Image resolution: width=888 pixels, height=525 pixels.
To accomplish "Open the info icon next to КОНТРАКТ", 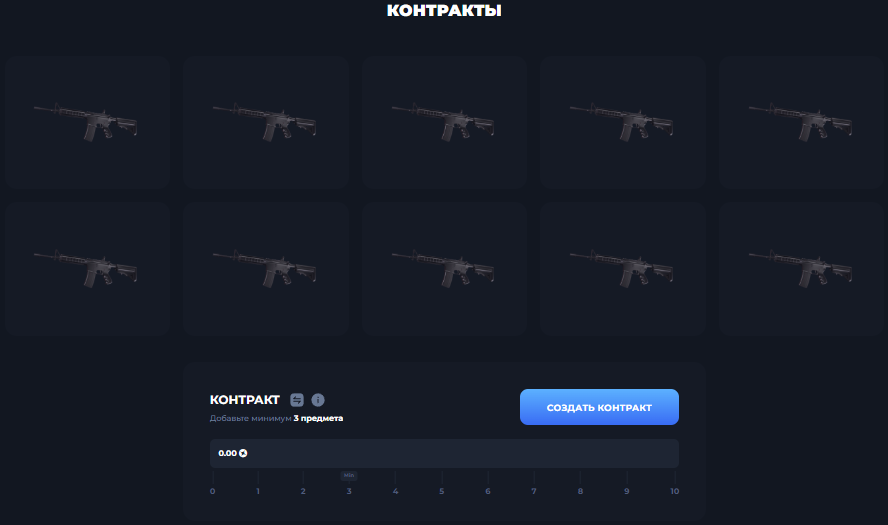I will coord(318,400).
